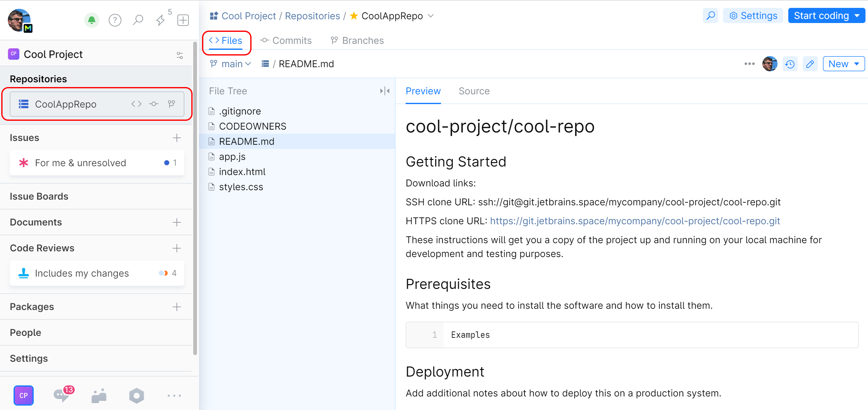Click Start coding button
Screen dimensions: 868x410
pos(825,15)
